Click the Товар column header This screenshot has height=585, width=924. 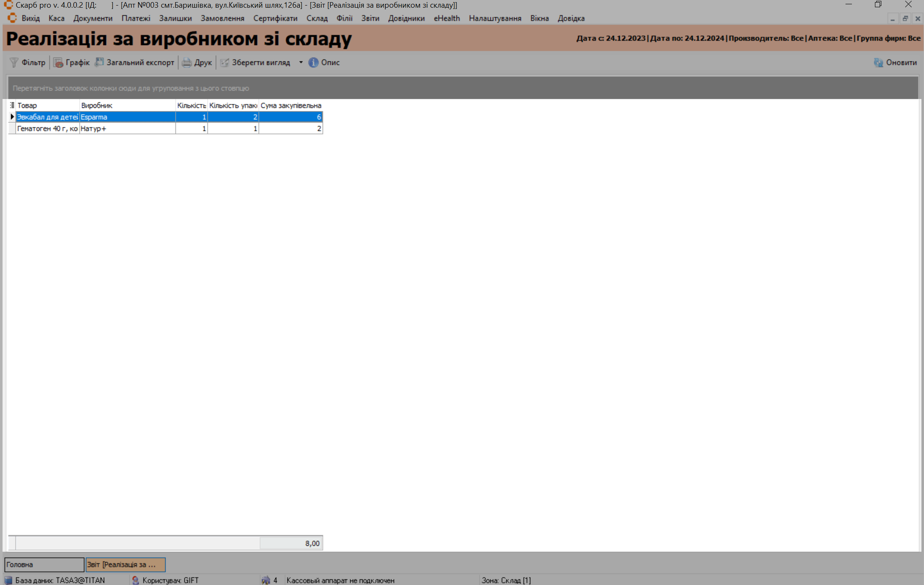47,105
